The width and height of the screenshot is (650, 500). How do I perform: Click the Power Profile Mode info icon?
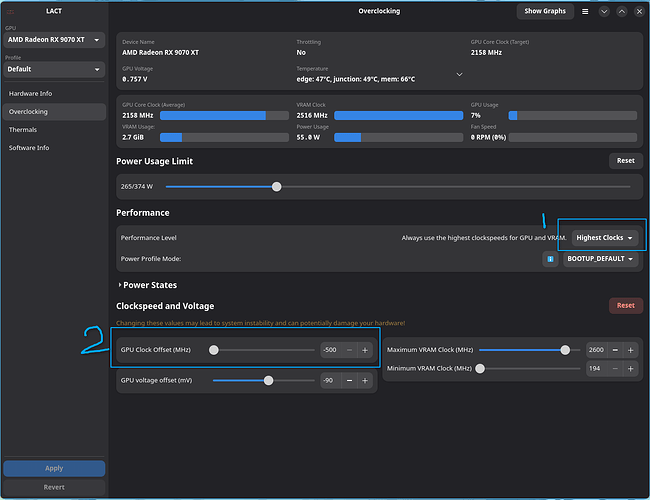[x=550, y=259]
